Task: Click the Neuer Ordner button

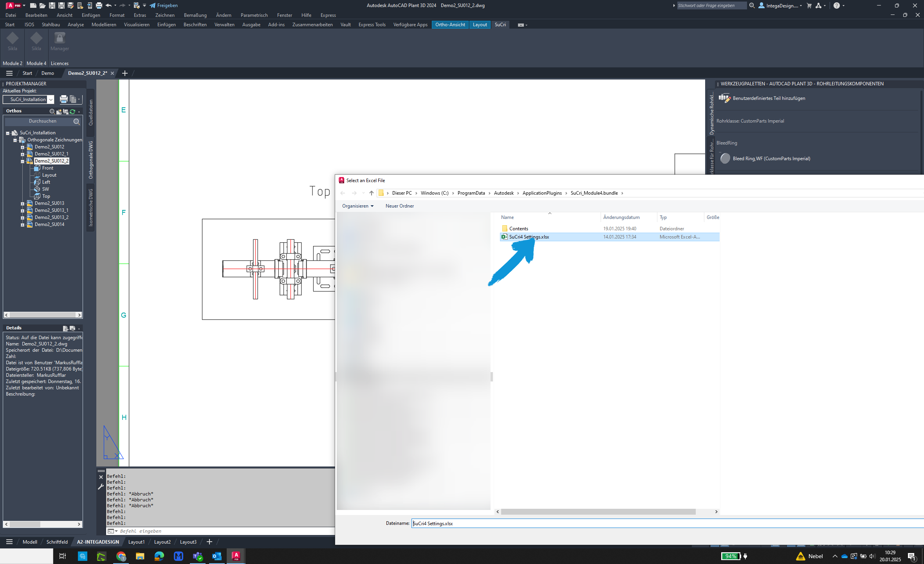Action: (399, 205)
